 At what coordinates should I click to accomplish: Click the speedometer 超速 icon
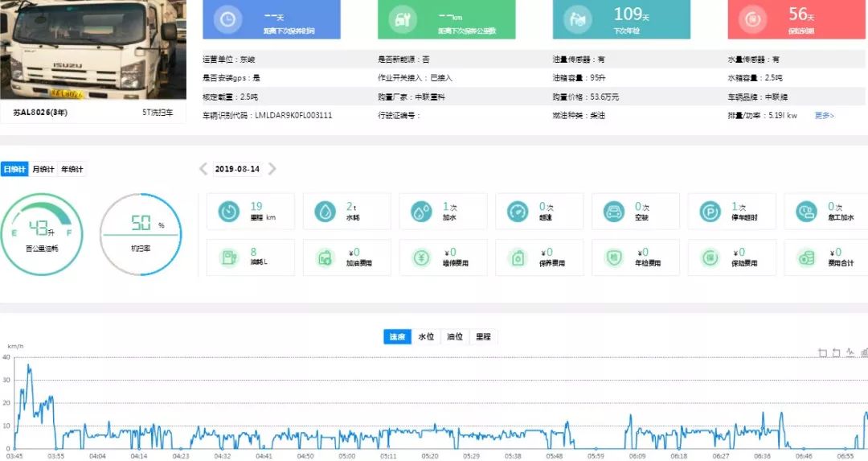coord(518,212)
